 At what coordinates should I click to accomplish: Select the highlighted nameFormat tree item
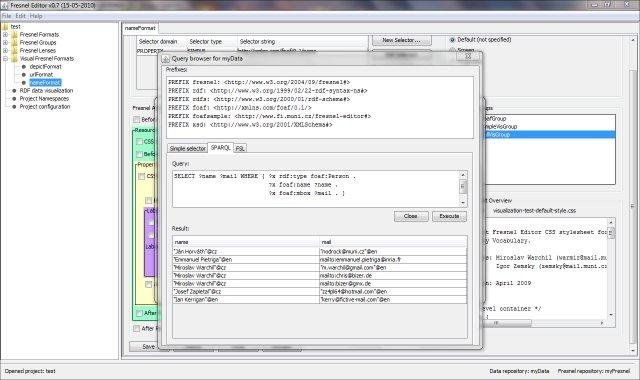45,82
